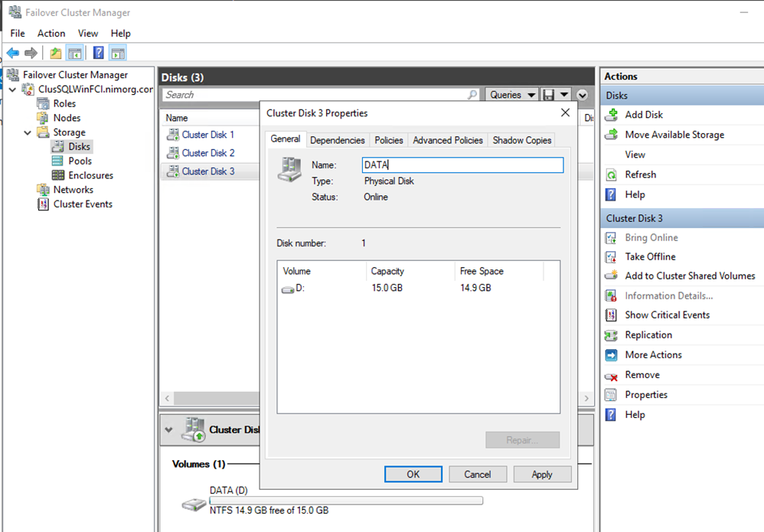764x532 pixels.
Task: Open the Queries dropdown
Action: [511, 95]
